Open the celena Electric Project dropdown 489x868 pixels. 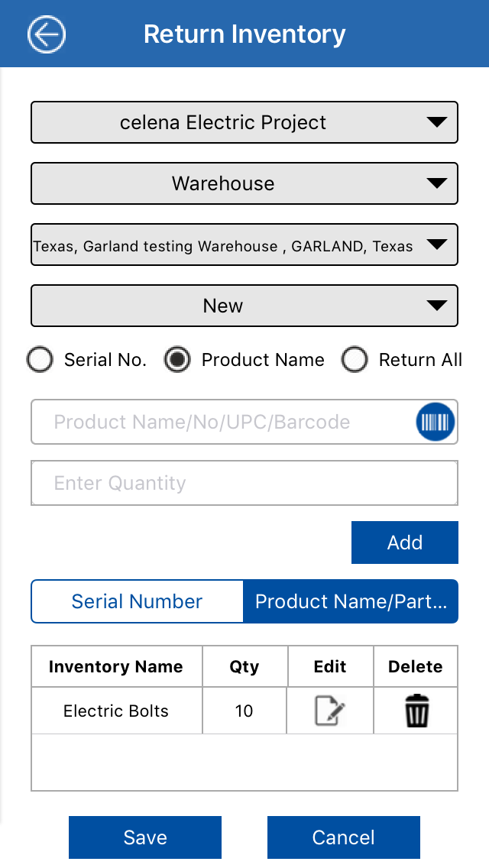click(x=244, y=122)
